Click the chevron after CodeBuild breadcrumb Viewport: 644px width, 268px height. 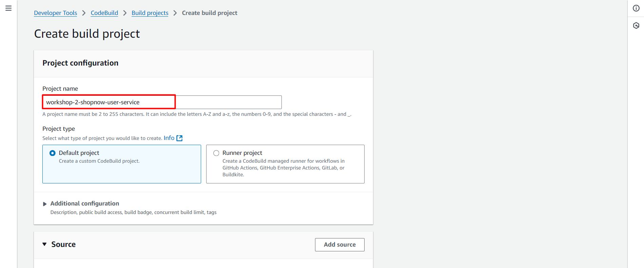(x=124, y=13)
